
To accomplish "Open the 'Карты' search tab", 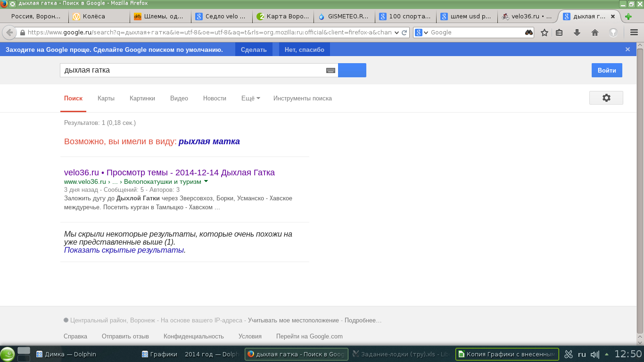I will click(106, 99).
